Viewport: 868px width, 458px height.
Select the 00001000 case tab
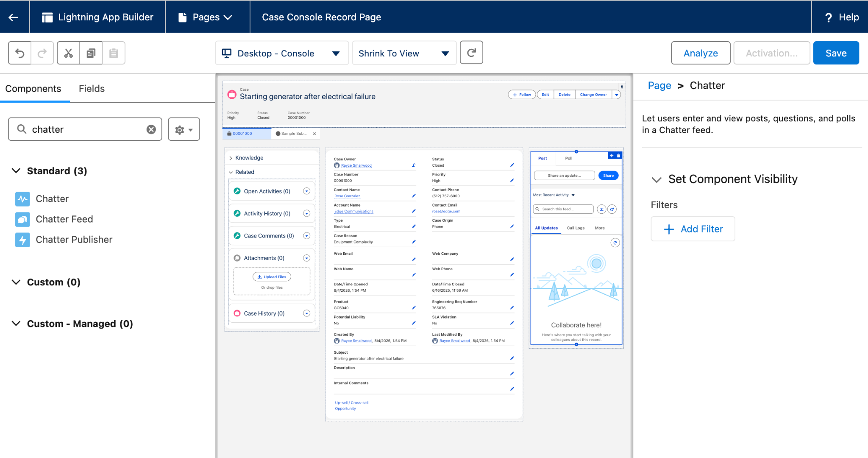point(247,134)
